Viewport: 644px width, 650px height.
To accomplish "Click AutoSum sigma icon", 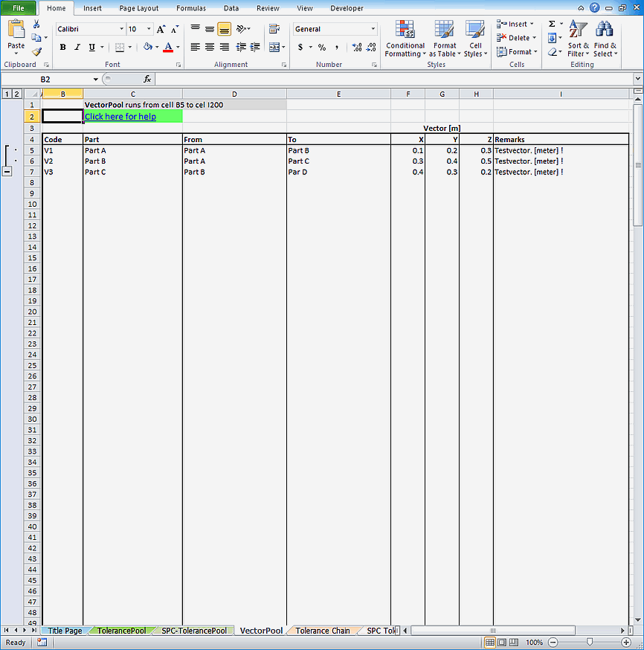I will pyautogui.click(x=552, y=24).
